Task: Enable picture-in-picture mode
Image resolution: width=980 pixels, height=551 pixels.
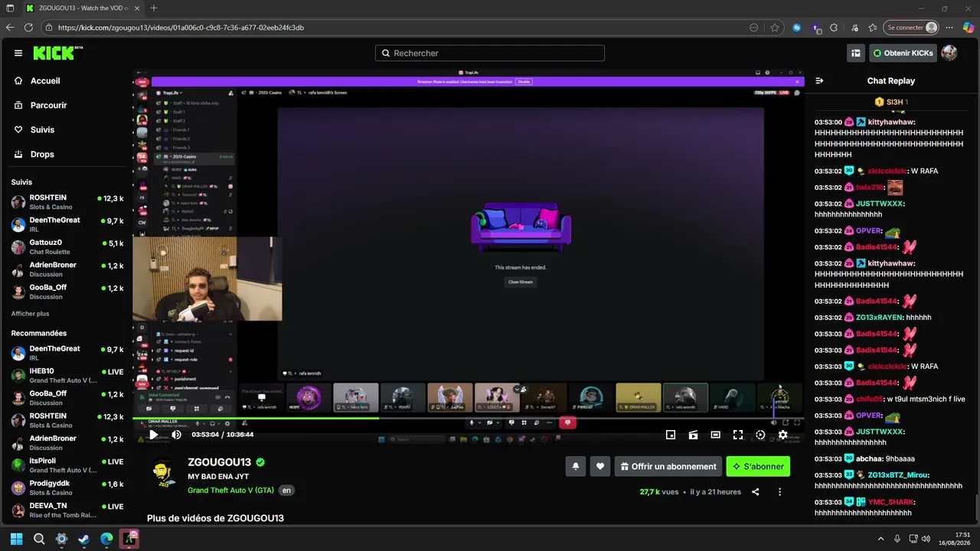Action: pos(671,435)
